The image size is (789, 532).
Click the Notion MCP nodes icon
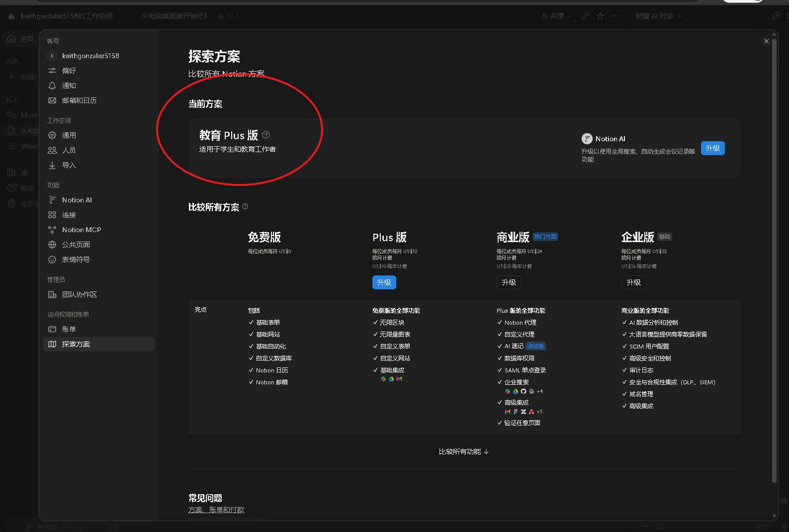tap(52, 230)
